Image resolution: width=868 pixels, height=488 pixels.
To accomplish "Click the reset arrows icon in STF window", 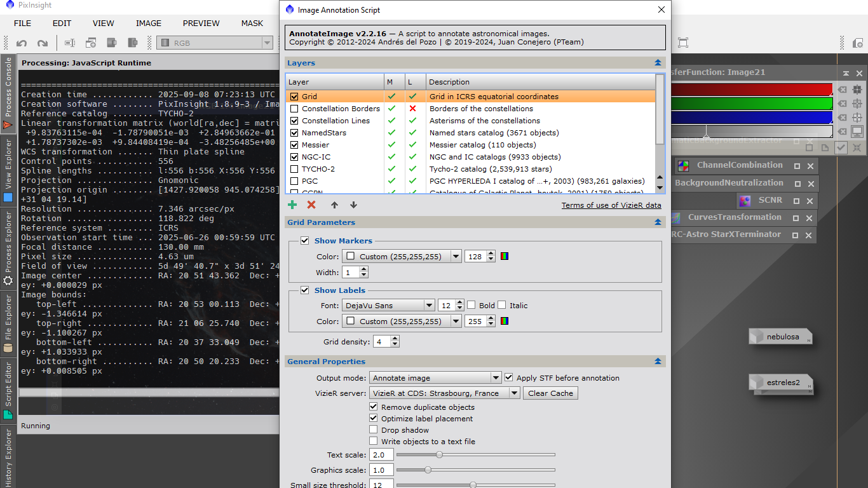I will tap(857, 147).
